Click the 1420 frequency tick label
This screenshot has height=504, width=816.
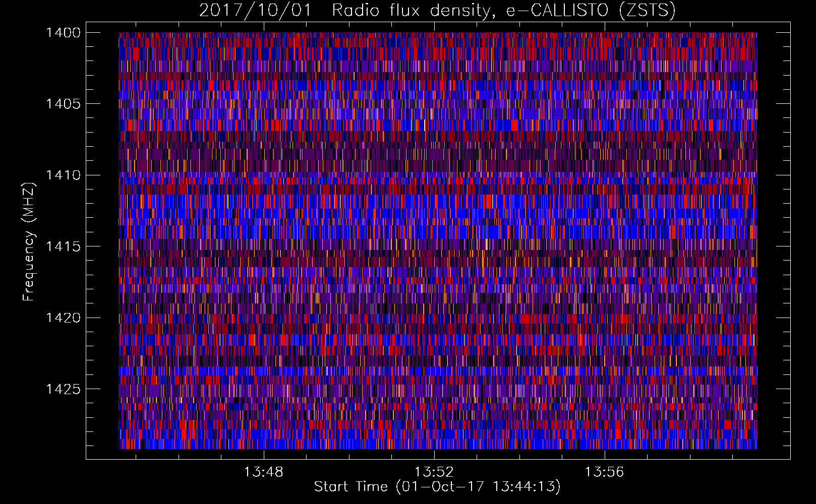[x=63, y=318]
